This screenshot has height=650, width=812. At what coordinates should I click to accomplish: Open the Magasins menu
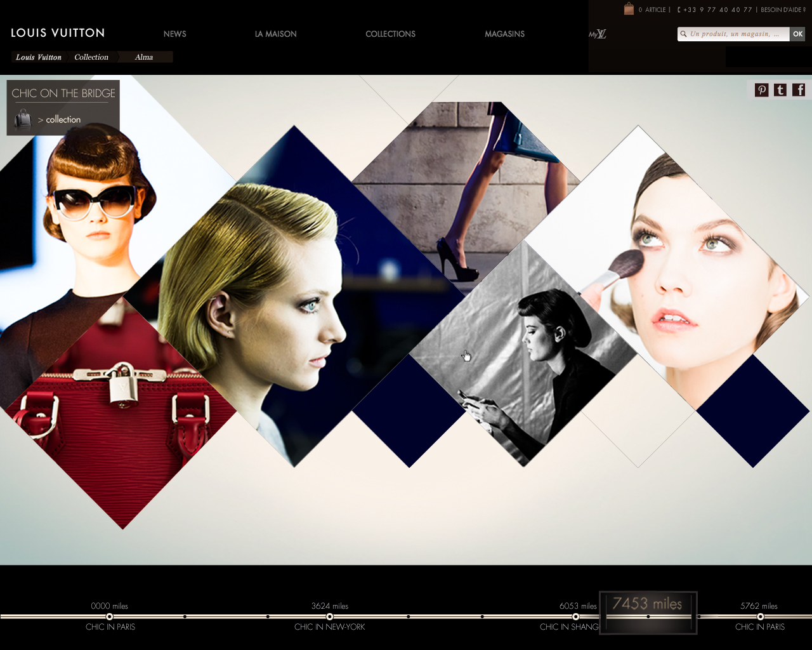click(504, 34)
